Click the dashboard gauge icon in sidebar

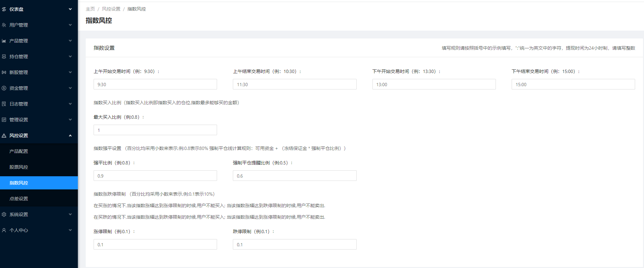pyautogui.click(x=4, y=9)
